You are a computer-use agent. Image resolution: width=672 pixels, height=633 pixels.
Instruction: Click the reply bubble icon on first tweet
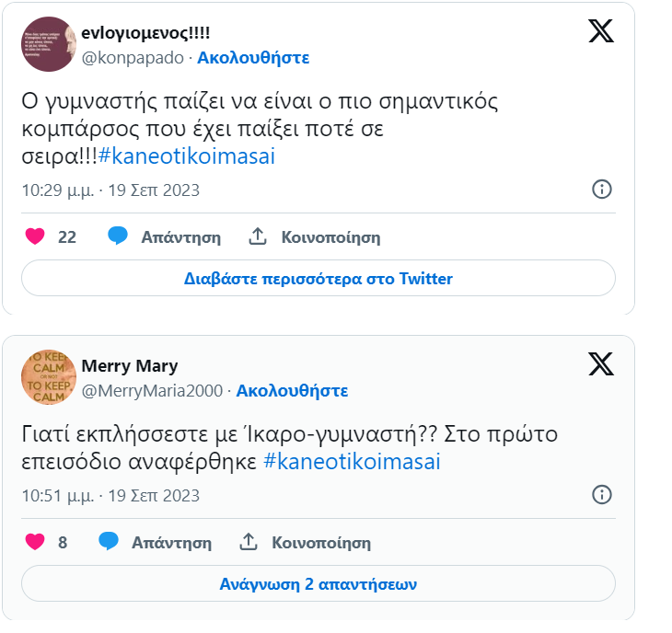coord(117,236)
